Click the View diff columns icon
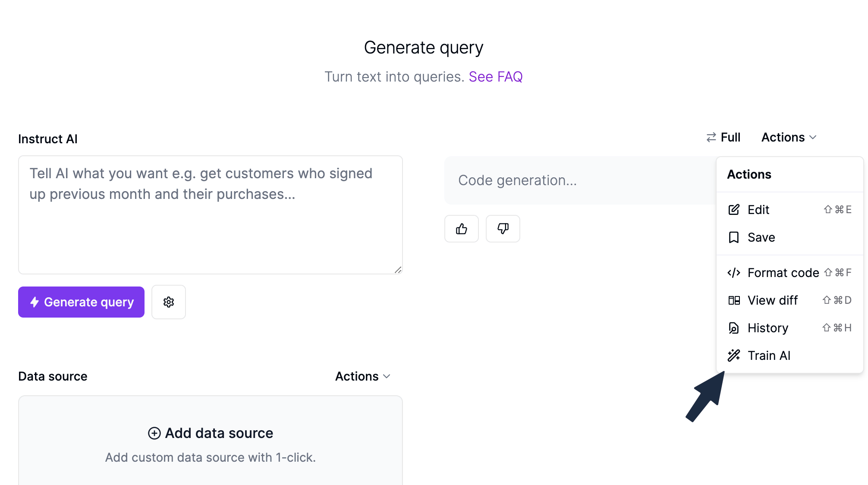 click(x=734, y=300)
